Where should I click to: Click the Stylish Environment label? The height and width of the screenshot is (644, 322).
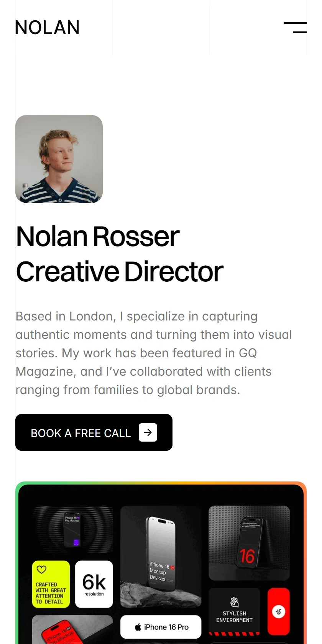(x=234, y=617)
